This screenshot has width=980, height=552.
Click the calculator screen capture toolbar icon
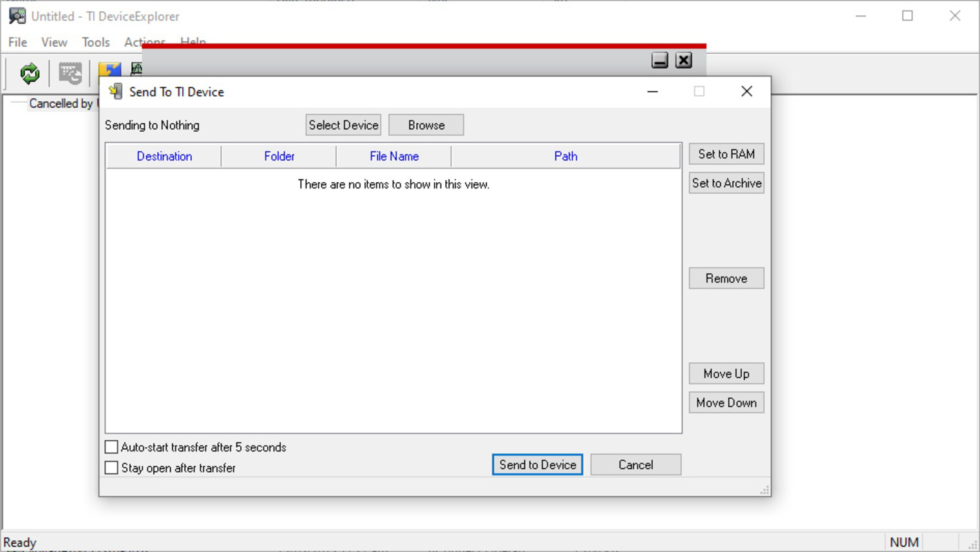(x=70, y=73)
